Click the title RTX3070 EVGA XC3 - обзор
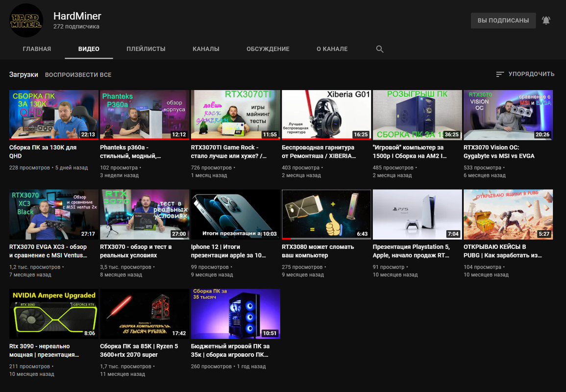The image size is (566, 392). (x=49, y=251)
